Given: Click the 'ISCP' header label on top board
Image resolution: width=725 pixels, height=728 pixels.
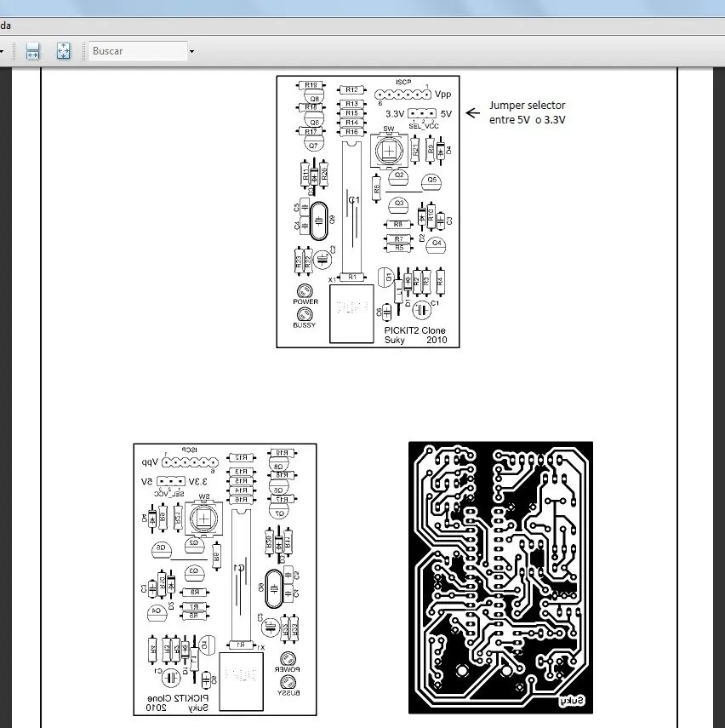Looking at the screenshot, I should (x=403, y=83).
